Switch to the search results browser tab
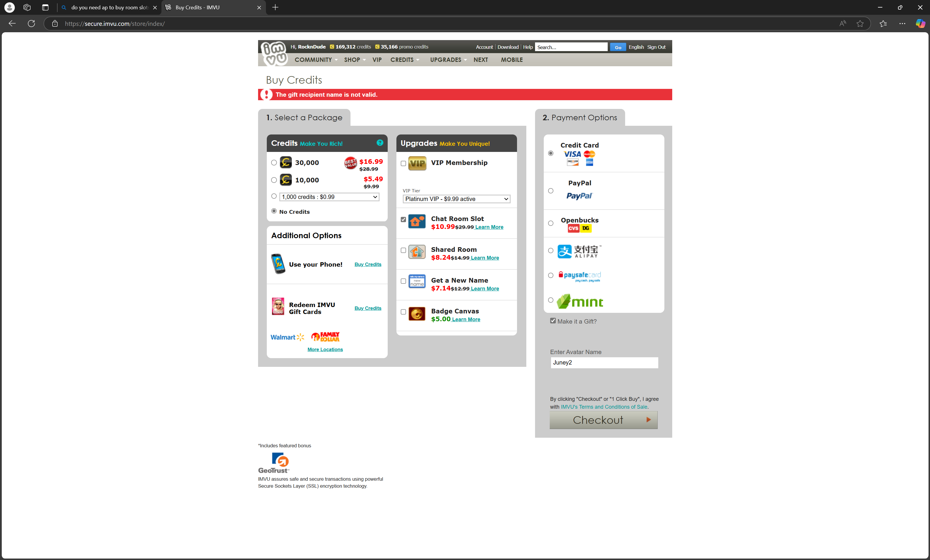The image size is (930, 560). coord(110,7)
